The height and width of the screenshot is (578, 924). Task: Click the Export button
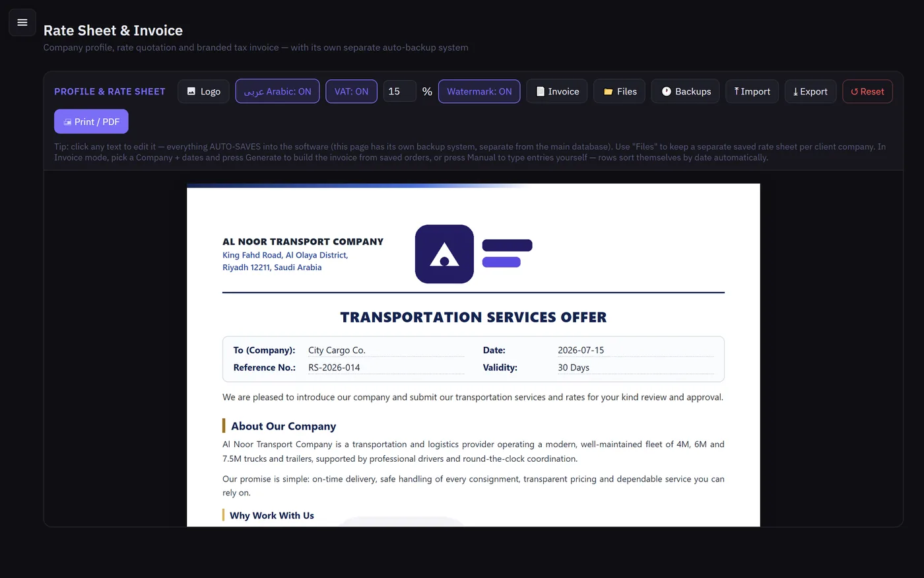point(810,91)
